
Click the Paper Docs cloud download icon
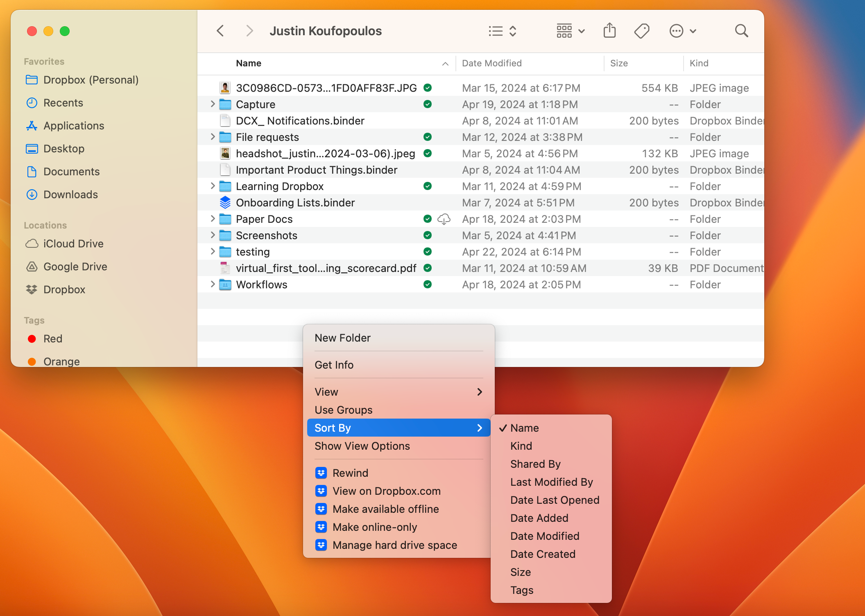(x=444, y=219)
